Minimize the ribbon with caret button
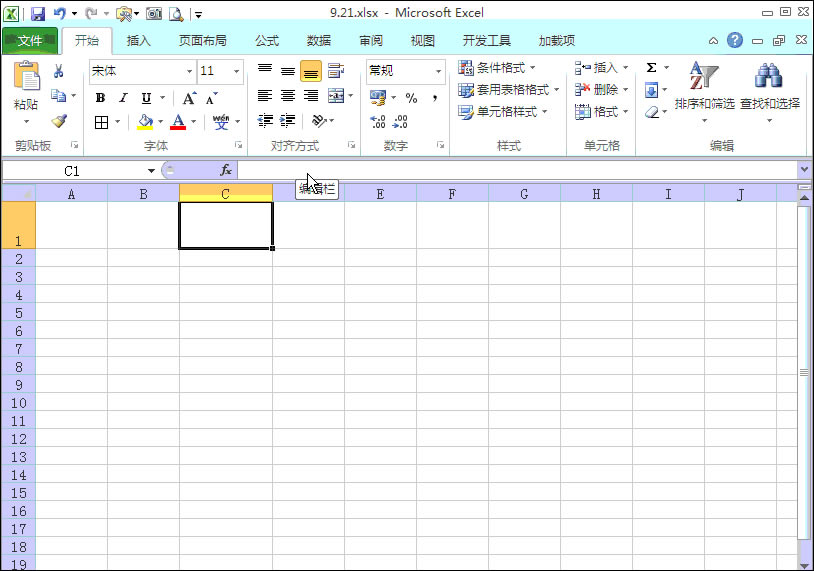Image resolution: width=814 pixels, height=571 pixels. coord(713,41)
